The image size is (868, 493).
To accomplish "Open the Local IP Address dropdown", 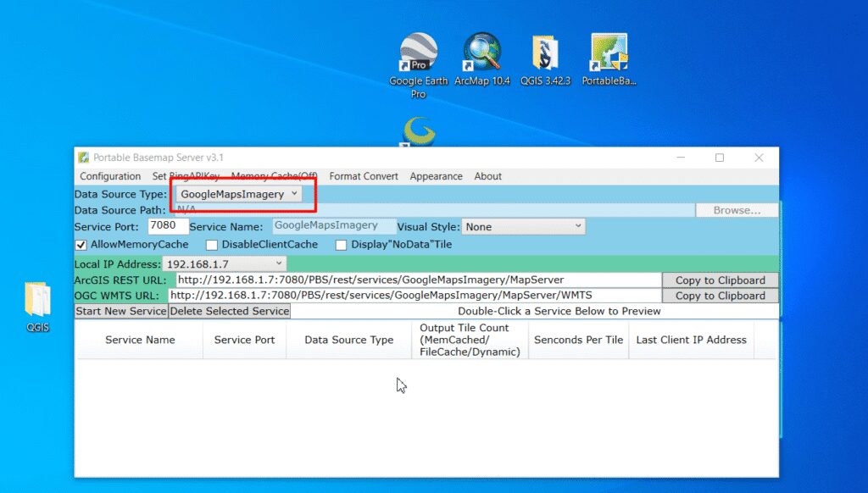I will click(224, 264).
